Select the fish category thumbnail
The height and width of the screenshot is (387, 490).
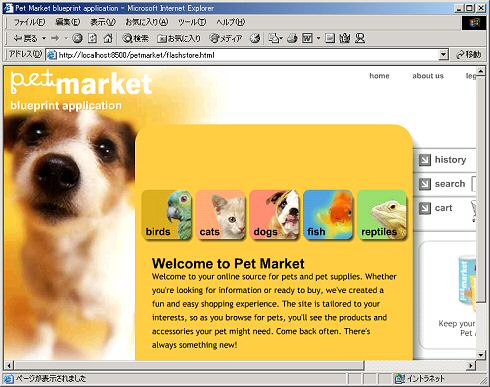[328, 215]
